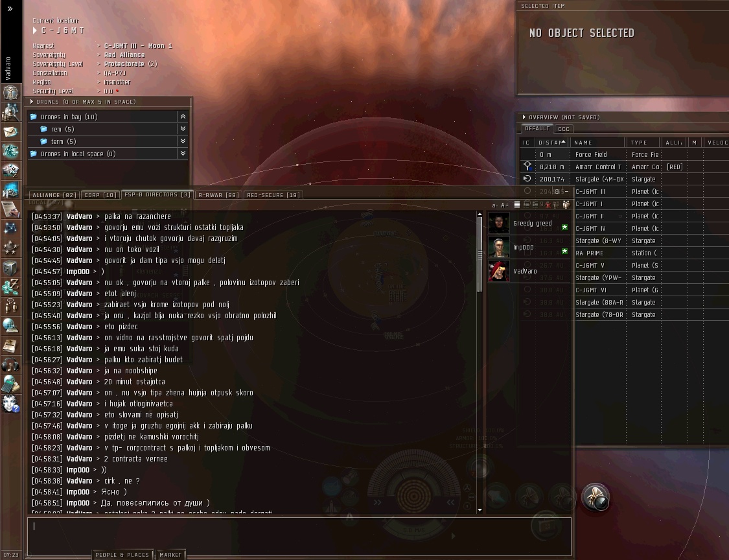Select the FSP-B Directors [3] chat tab
729x560 pixels.
[157, 194]
